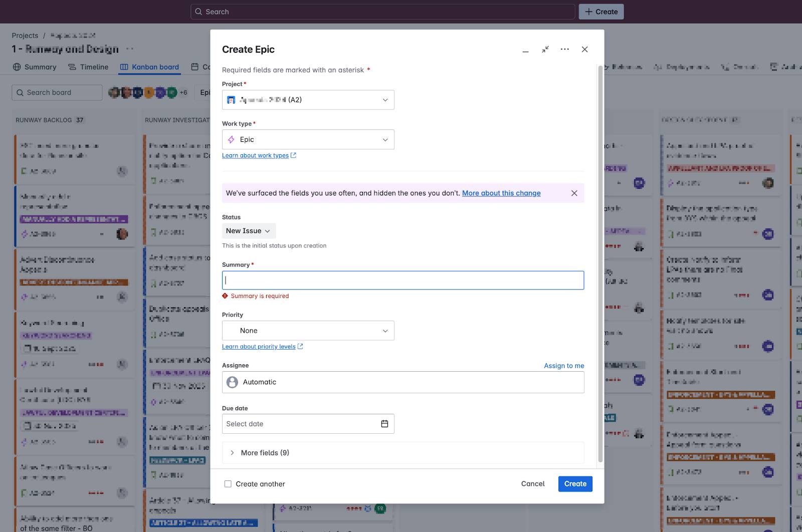Open the Projects breadcrumb menu
This screenshot has height=532, width=802.
tap(25, 35)
